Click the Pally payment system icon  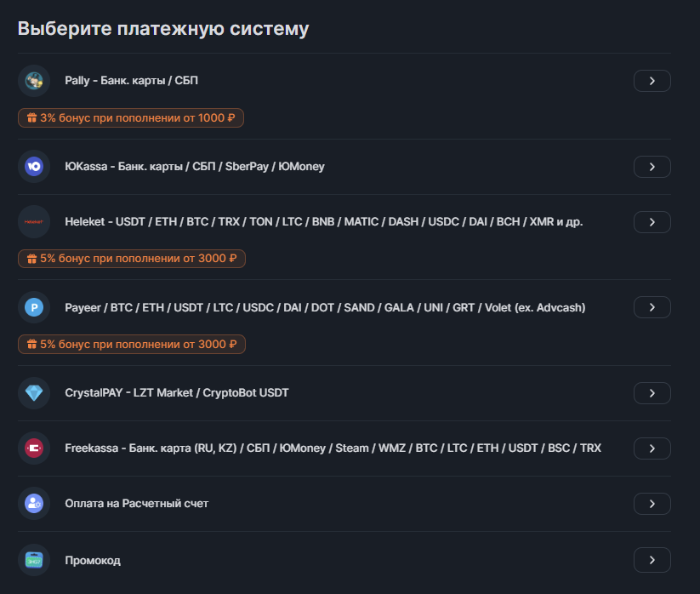click(x=34, y=81)
